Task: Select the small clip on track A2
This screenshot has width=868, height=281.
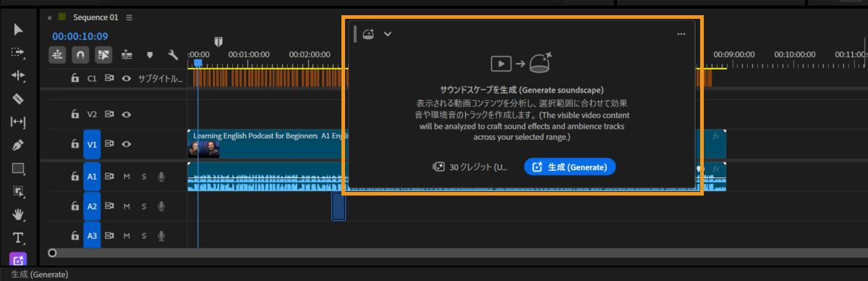Action: (x=339, y=206)
